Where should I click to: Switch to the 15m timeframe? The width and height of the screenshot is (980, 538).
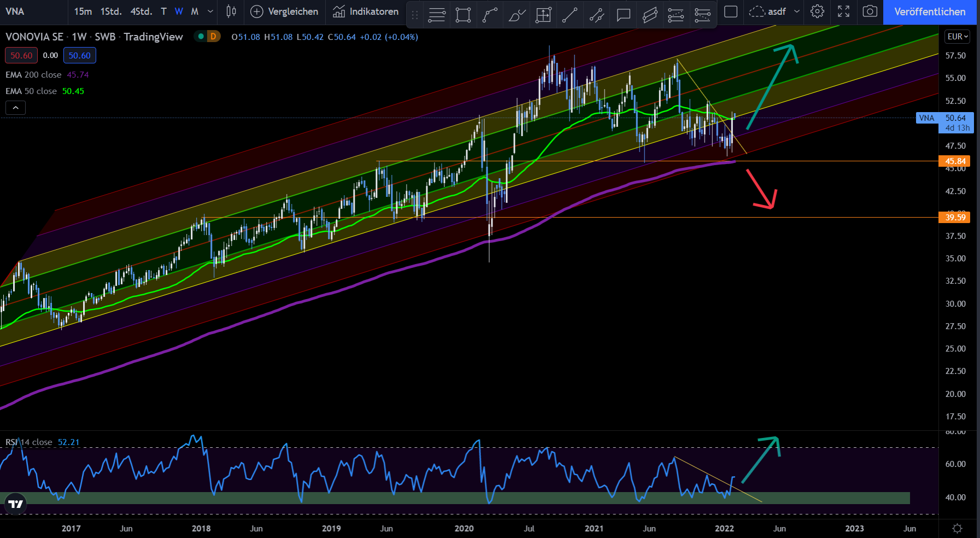click(83, 11)
